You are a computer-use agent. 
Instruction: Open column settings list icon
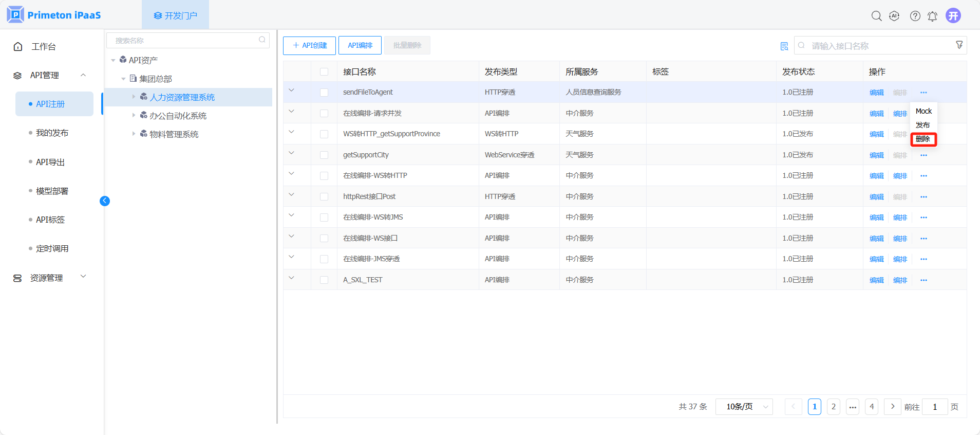coord(784,46)
